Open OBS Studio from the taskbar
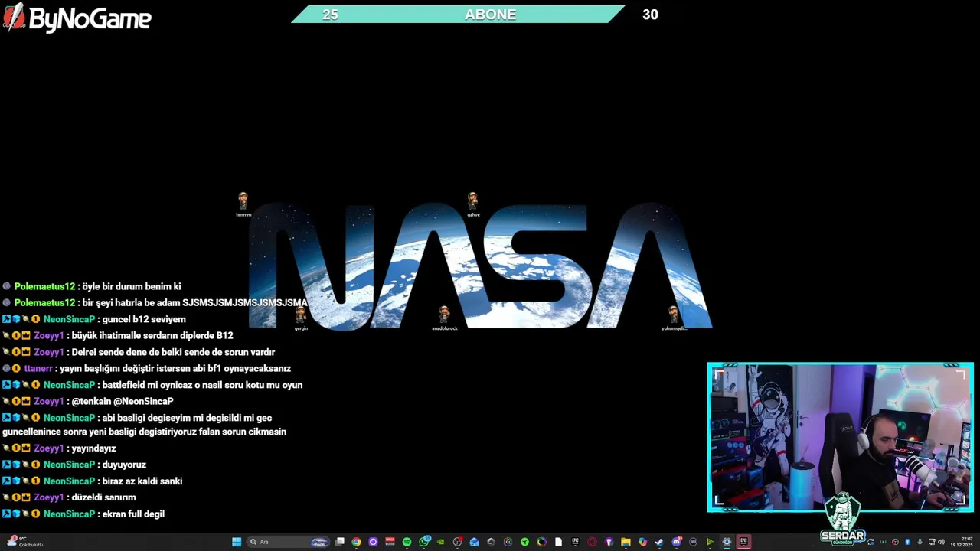The height and width of the screenshot is (551, 980). tap(457, 542)
